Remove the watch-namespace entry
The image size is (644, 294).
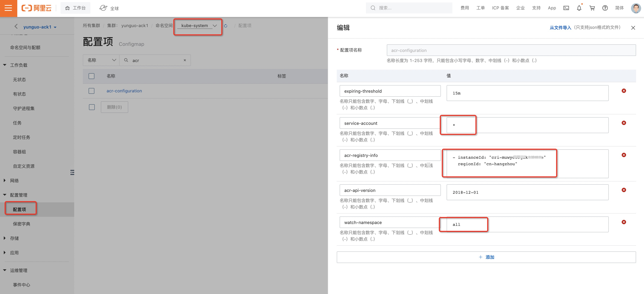click(x=624, y=222)
